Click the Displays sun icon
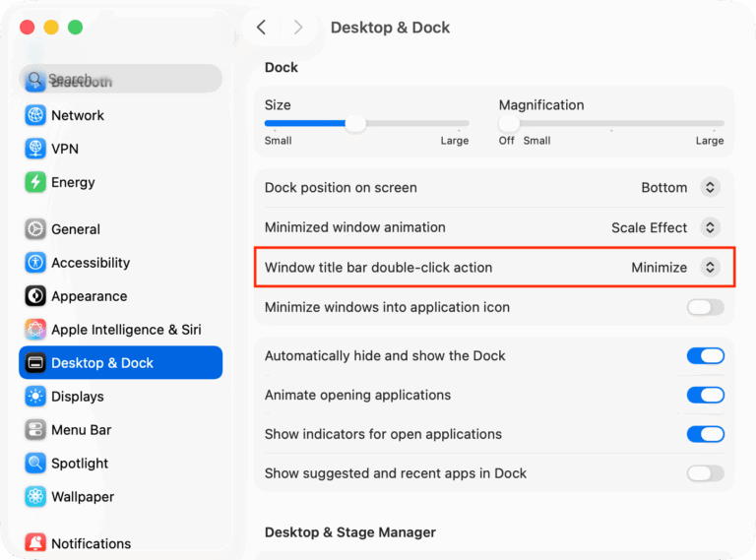This screenshot has width=756, height=560. (35, 397)
